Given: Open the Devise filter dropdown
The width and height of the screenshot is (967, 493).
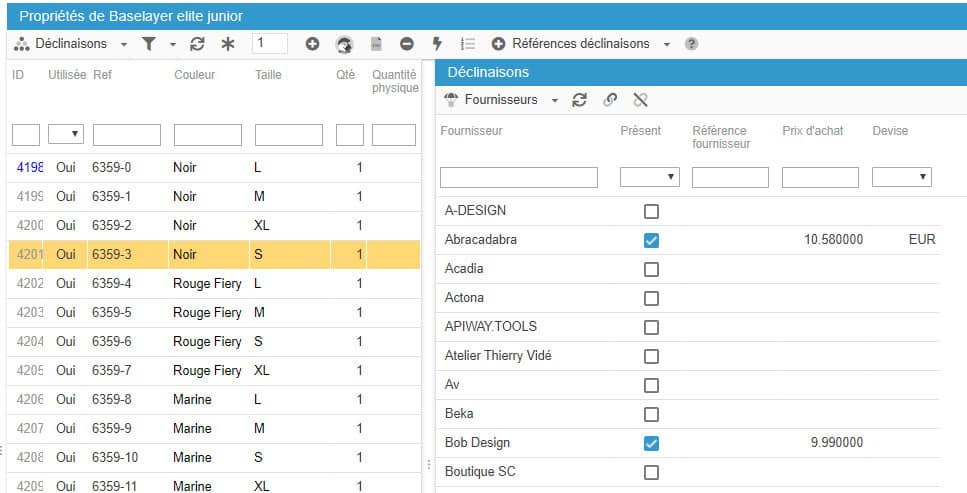Looking at the screenshot, I should 901,177.
